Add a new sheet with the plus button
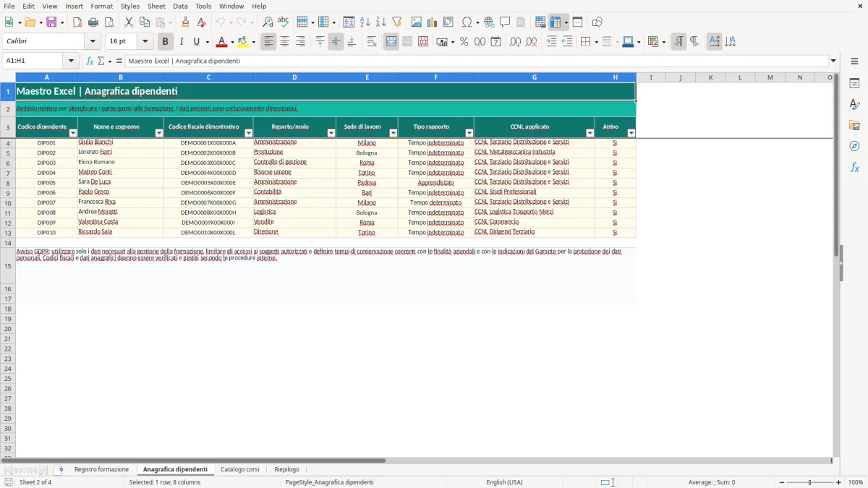The height and width of the screenshot is (488, 868). (61, 470)
